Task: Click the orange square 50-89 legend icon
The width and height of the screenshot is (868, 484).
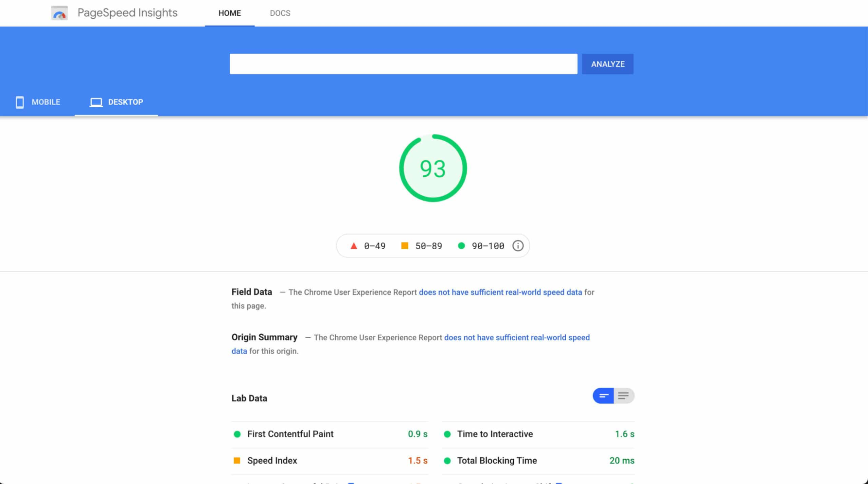Action: click(405, 245)
